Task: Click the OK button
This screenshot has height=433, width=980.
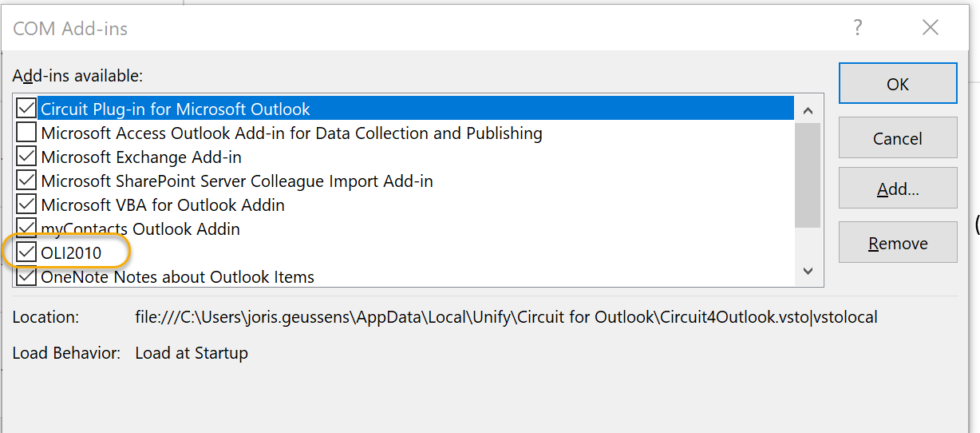Action: pyautogui.click(x=898, y=84)
